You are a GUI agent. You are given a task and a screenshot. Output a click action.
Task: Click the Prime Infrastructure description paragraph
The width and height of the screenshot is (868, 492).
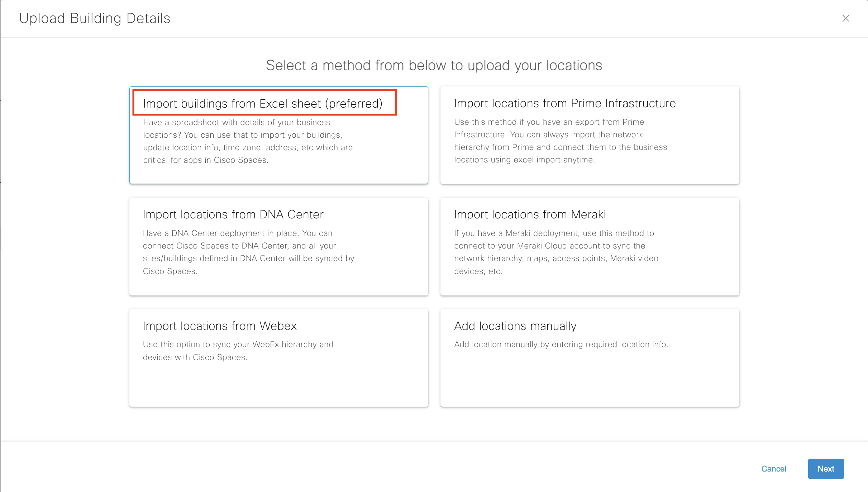click(x=560, y=141)
